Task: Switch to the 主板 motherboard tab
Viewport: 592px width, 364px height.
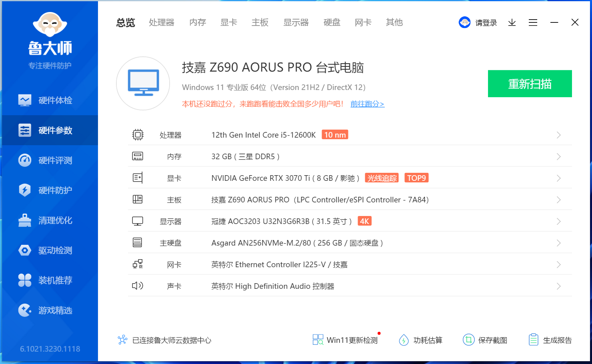Action: (260, 22)
